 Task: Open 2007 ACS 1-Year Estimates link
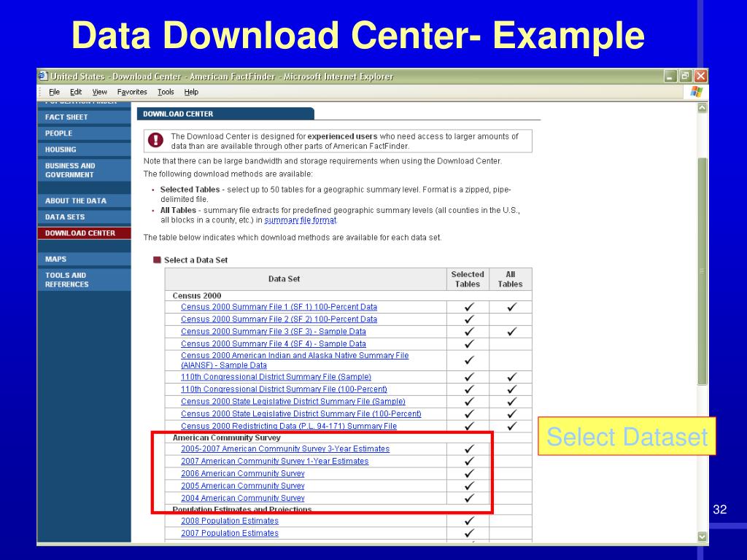tap(274, 461)
